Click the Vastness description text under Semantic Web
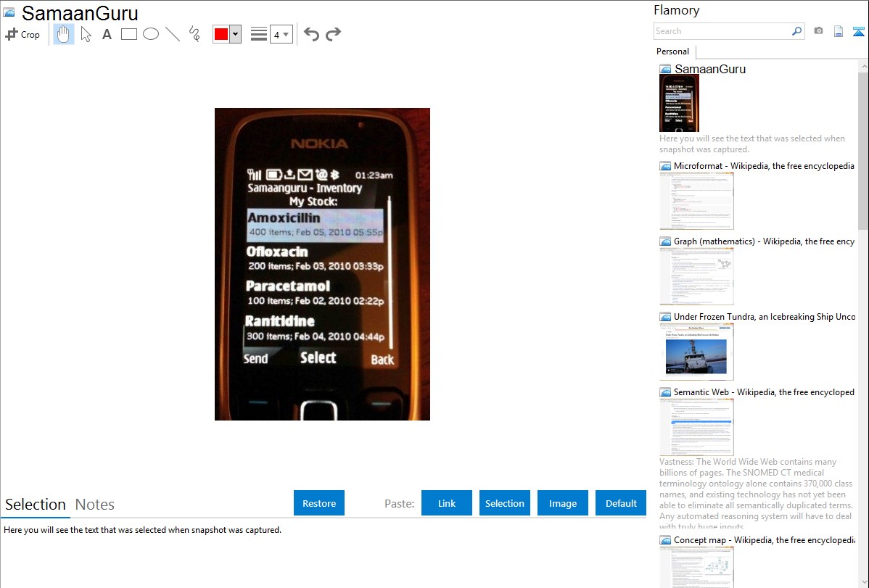The width and height of the screenshot is (869, 588). [757, 494]
